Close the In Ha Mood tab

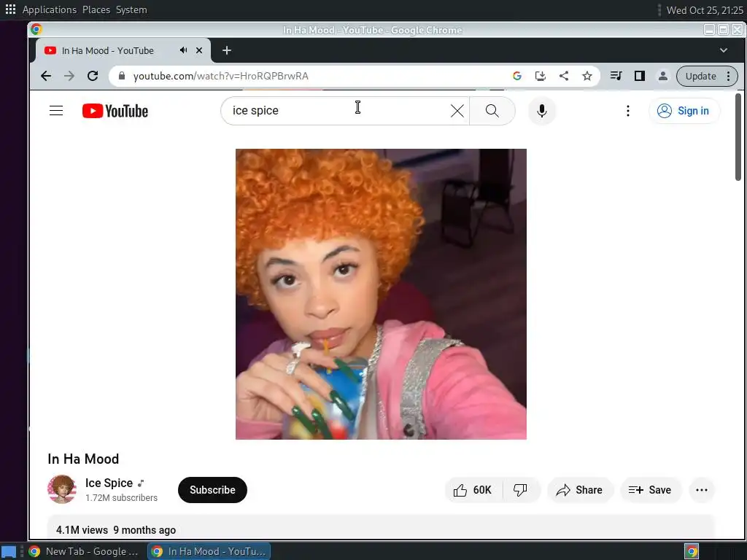point(199,50)
